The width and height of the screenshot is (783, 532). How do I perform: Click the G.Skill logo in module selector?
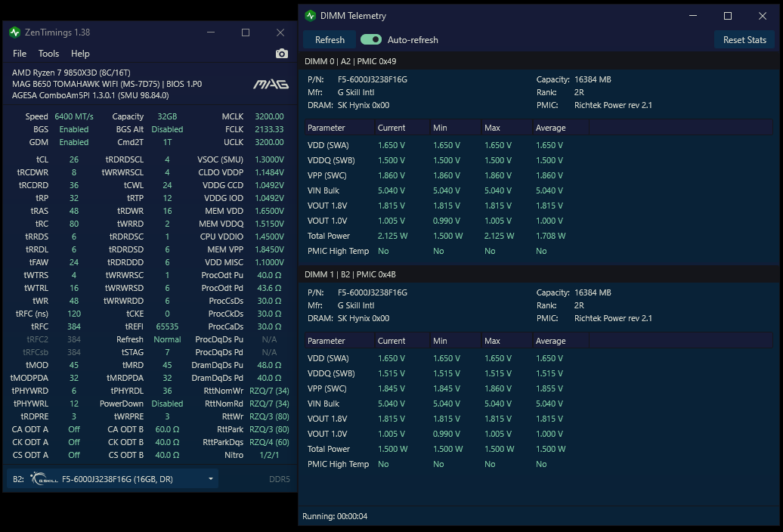(x=44, y=479)
